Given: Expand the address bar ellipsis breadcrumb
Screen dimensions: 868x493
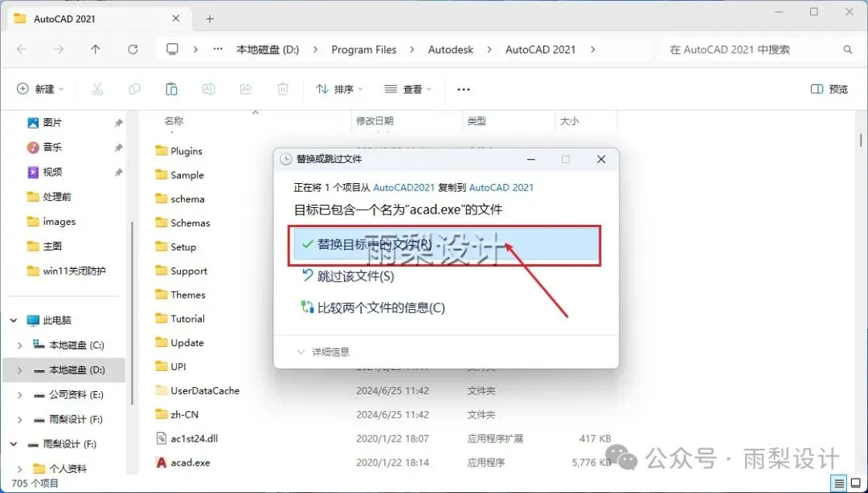Looking at the screenshot, I should tap(218, 49).
